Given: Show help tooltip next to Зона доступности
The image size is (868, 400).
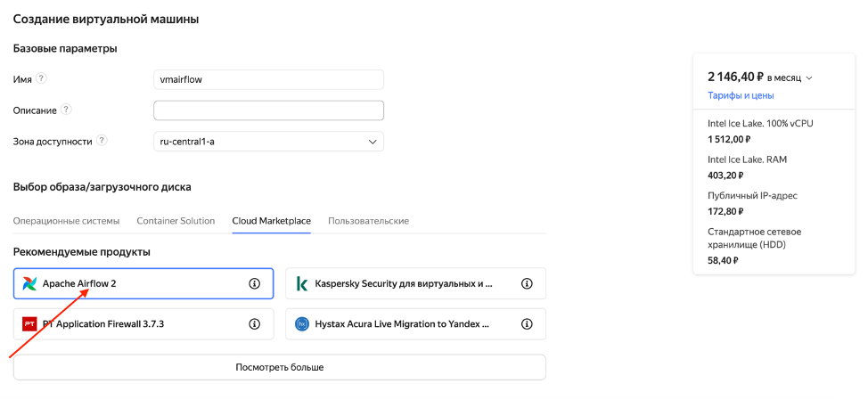Looking at the screenshot, I should (102, 141).
